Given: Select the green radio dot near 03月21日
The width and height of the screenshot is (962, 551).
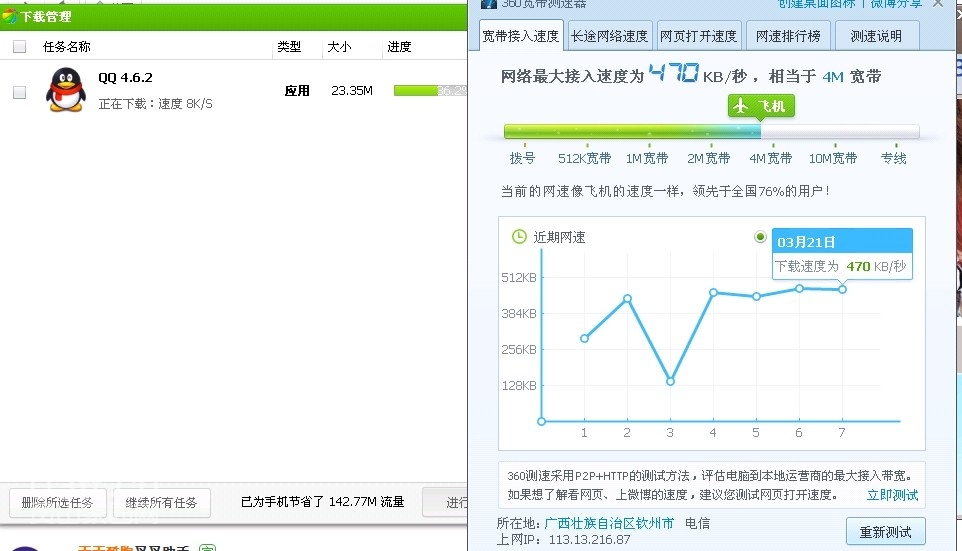Looking at the screenshot, I should 760,237.
